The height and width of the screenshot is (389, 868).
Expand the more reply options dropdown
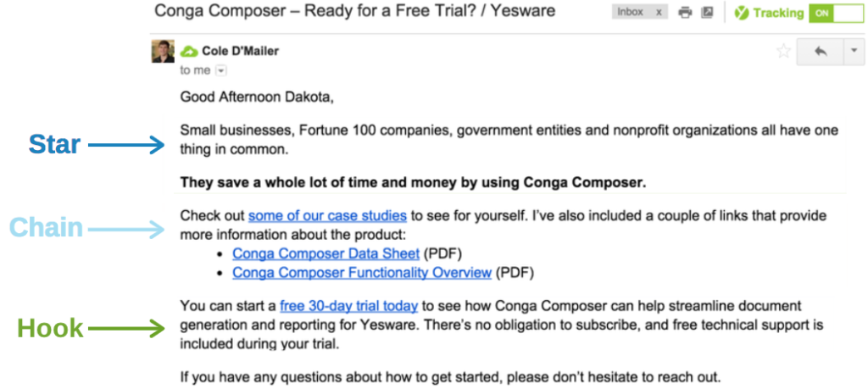854,52
